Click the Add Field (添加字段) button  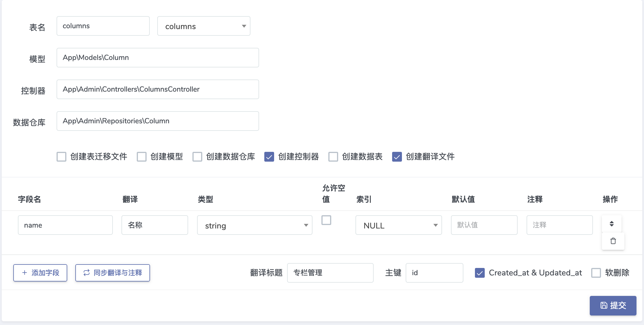click(40, 273)
